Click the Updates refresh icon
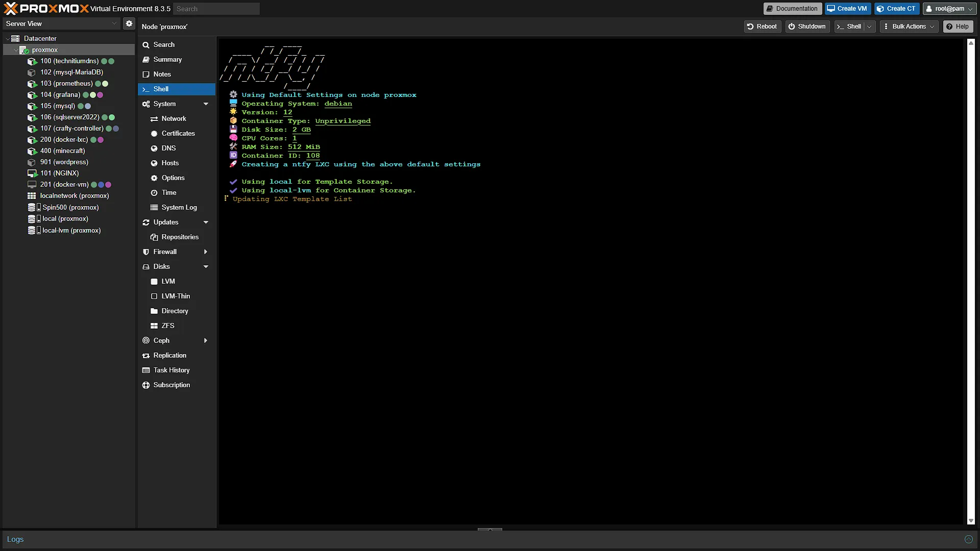This screenshot has height=551, width=980. (x=146, y=222)
